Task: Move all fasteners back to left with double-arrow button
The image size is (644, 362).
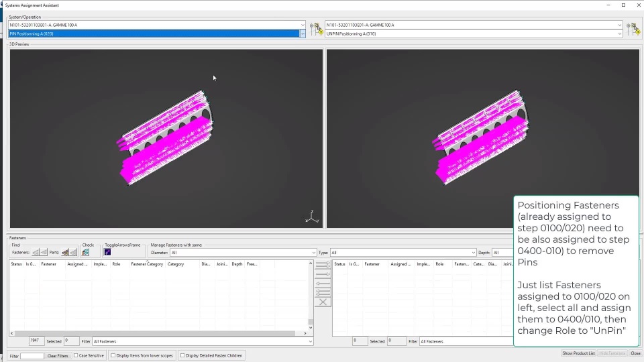Action: point(323,293)
